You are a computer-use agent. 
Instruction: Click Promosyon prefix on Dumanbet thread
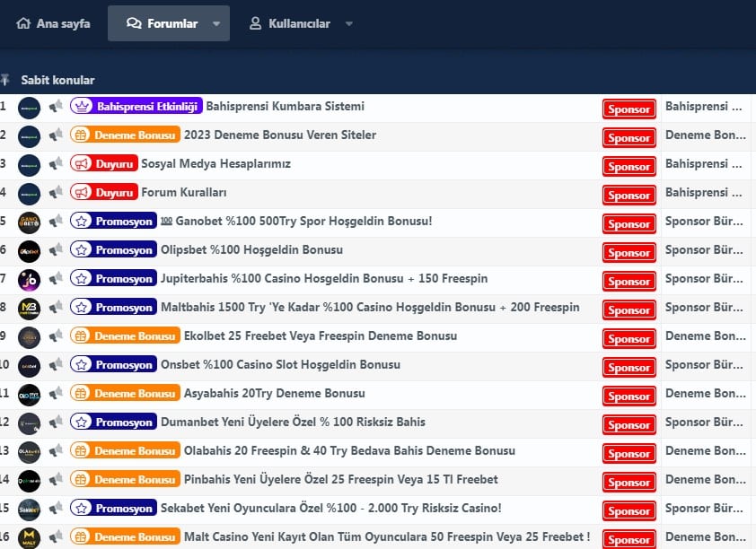113,422
